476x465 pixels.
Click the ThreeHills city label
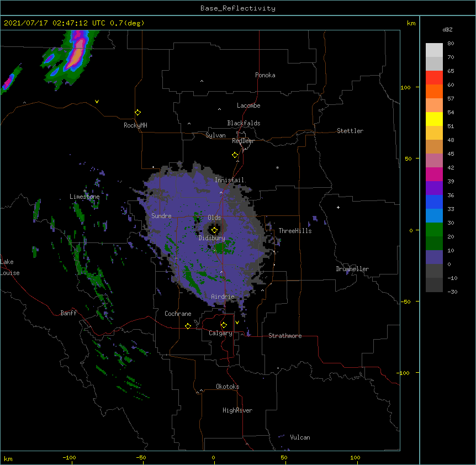coord(295,231)
